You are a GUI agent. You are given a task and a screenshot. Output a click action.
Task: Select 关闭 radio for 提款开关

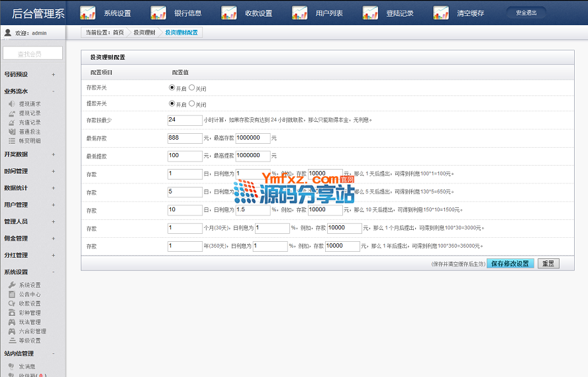point(192,104)
